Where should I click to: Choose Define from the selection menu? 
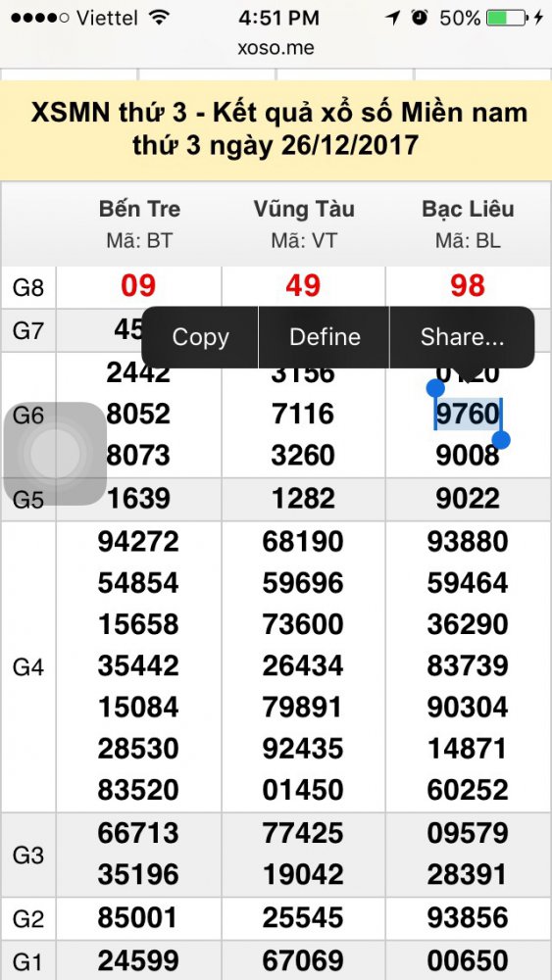tap(325, 337)
